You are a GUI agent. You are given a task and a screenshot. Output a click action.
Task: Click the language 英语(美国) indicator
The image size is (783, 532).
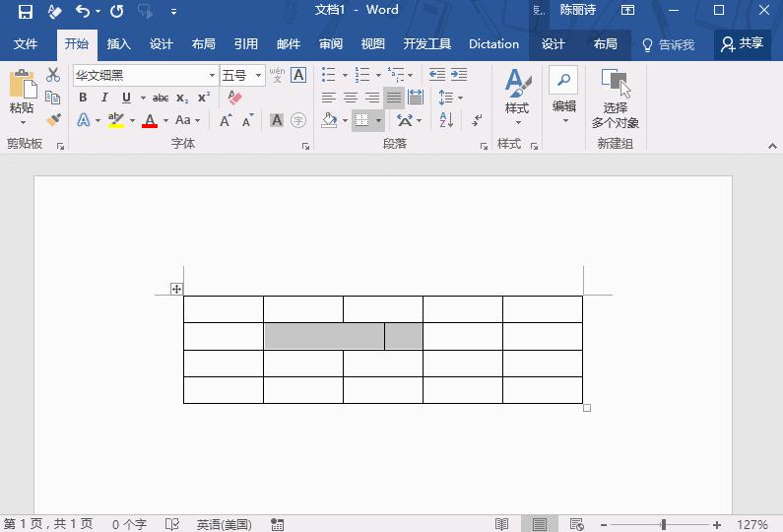coord(224,524)
